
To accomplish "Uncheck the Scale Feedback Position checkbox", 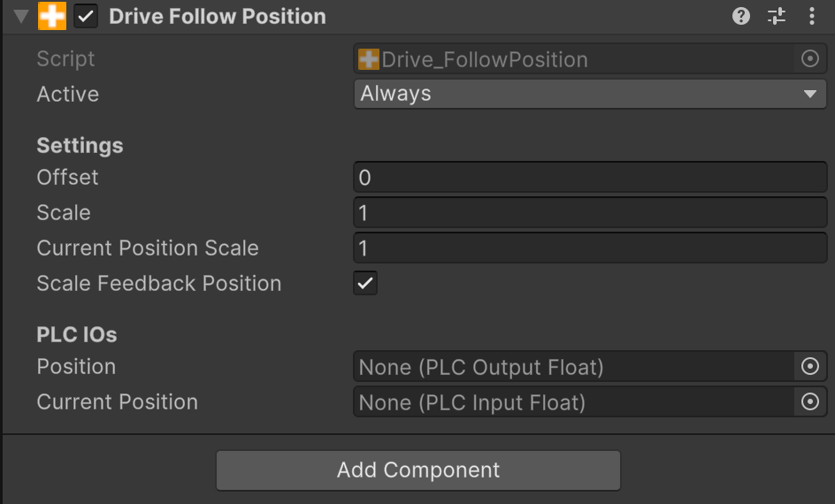I will (x=365, y=284).
